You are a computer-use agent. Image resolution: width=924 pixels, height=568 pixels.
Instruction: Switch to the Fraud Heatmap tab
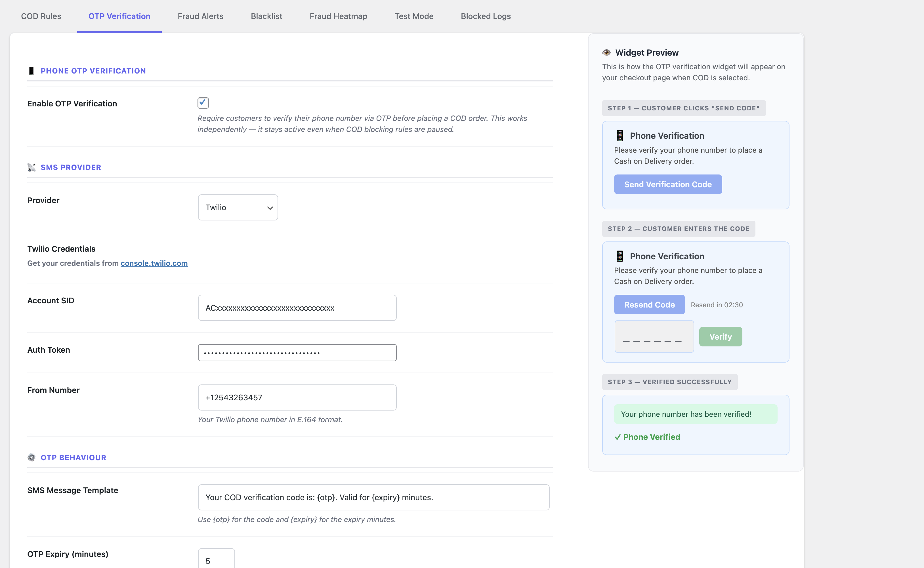[x=338, y=16]
